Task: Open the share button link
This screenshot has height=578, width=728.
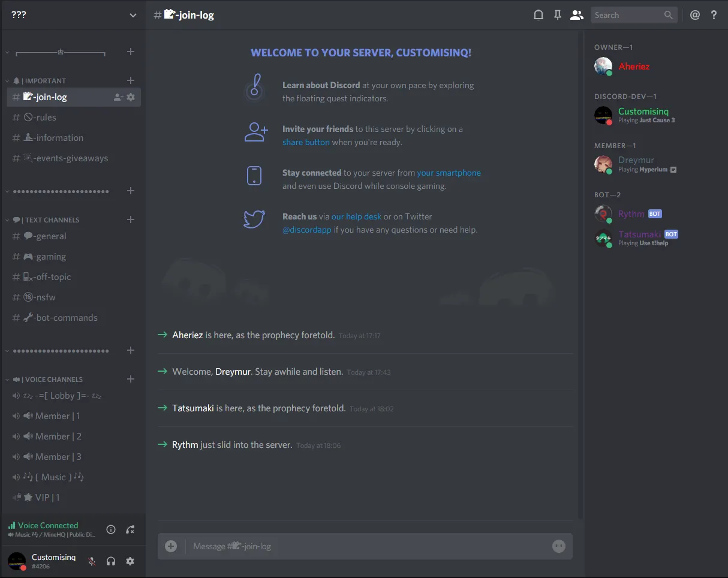Action: tap(306, 142)
